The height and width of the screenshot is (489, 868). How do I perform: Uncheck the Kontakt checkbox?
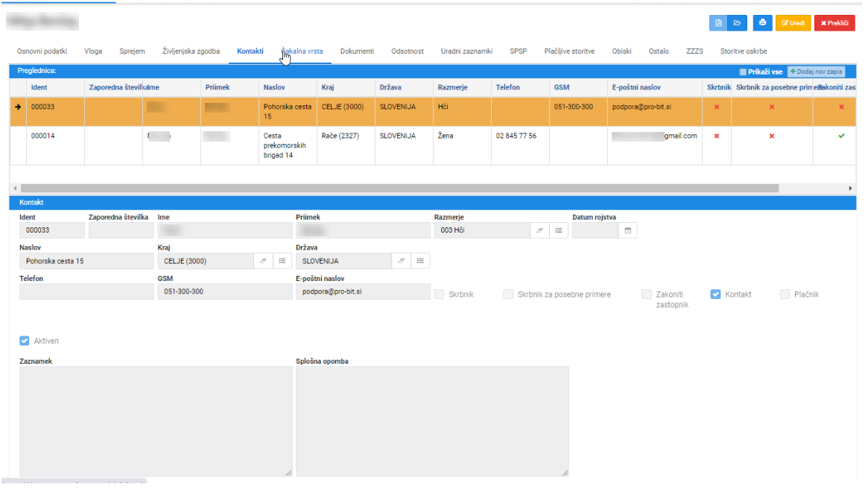[x=716, y=294]
